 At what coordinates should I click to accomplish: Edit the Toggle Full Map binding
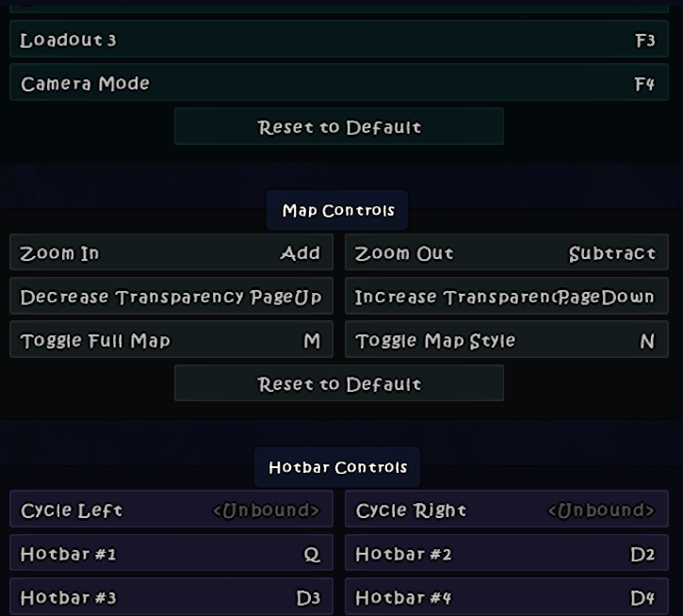tap(171, 340)
